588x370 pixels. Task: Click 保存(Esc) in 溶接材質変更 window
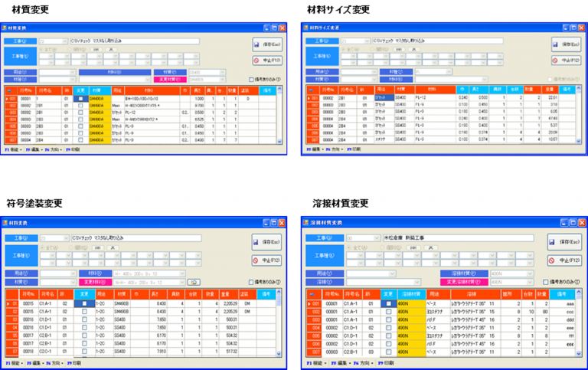(x=566, y=242)
